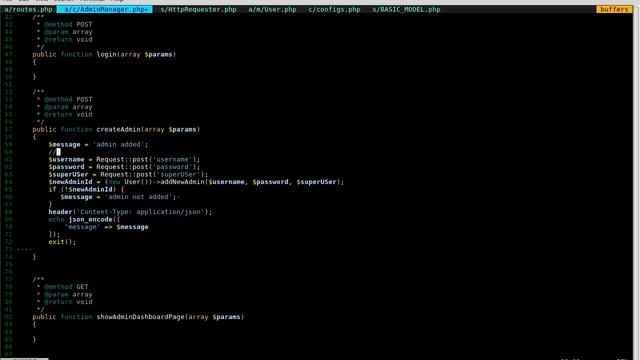640x360 pixels.
Task: Click the header('Content-Type: application/json') line
Action: click(130, 212)
